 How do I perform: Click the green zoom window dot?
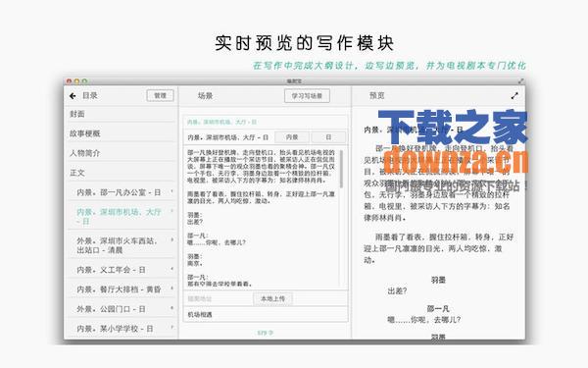(x=84, y=80)
